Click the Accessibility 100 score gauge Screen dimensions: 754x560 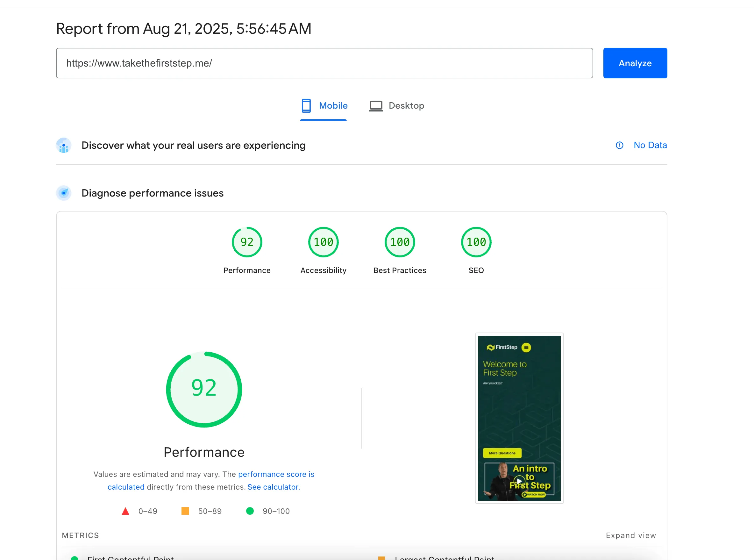(323, 242)
